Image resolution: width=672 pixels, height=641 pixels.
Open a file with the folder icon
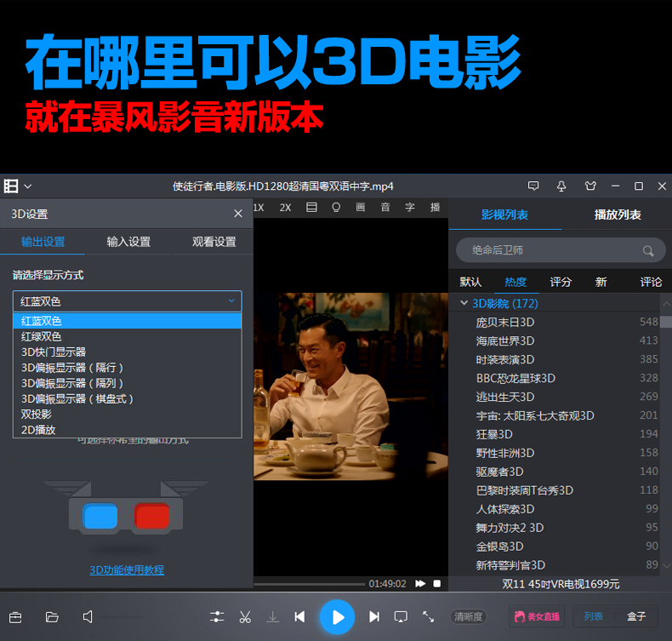pos(52,617)
